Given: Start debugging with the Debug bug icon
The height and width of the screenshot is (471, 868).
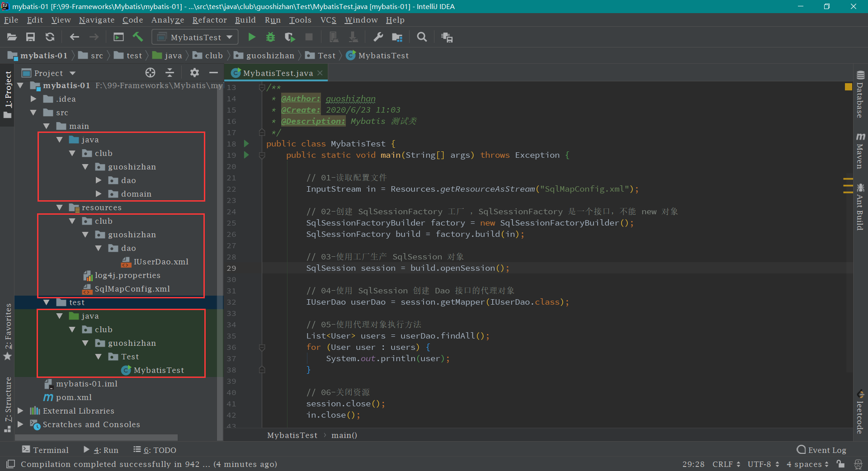Looking at the screenshot, I should point(270,37).
